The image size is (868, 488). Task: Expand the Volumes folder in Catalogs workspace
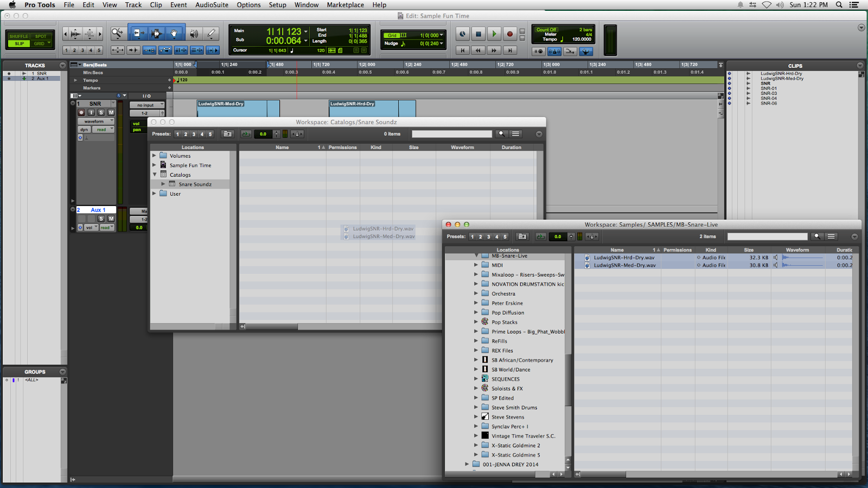[x=154, y=156]
